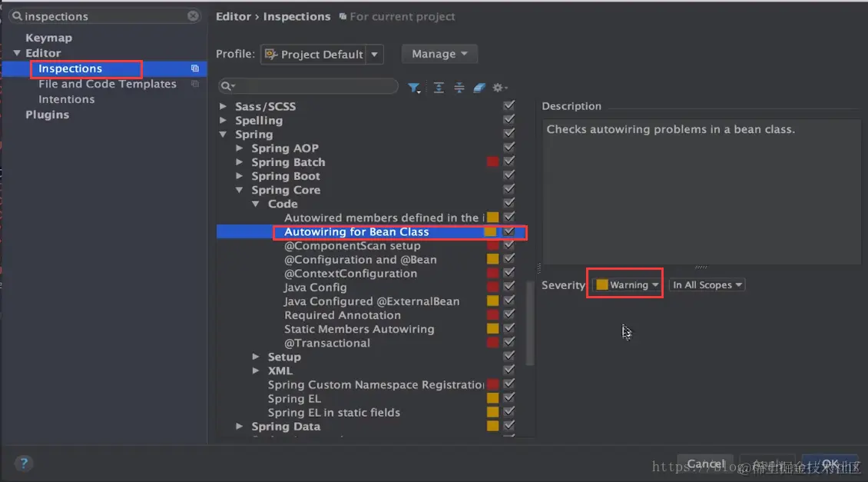Expand the Spring AOP node
The height and width of the screenshot is (482, 868).
click(x=239, y=148)
